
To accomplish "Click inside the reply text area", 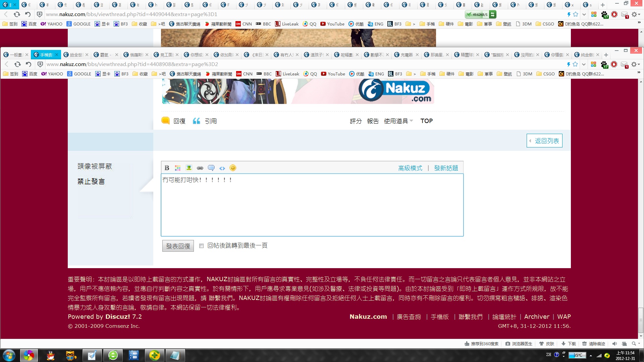I will click(312, 205).
